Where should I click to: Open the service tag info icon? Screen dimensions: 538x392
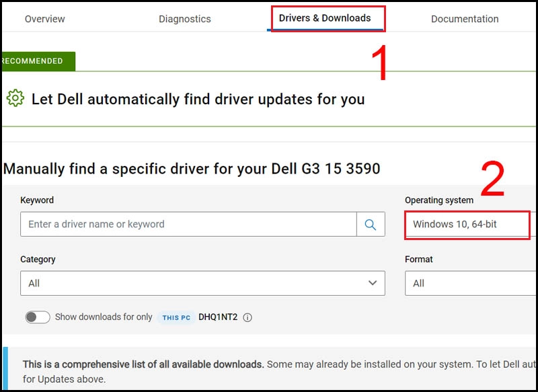[247, 317]
